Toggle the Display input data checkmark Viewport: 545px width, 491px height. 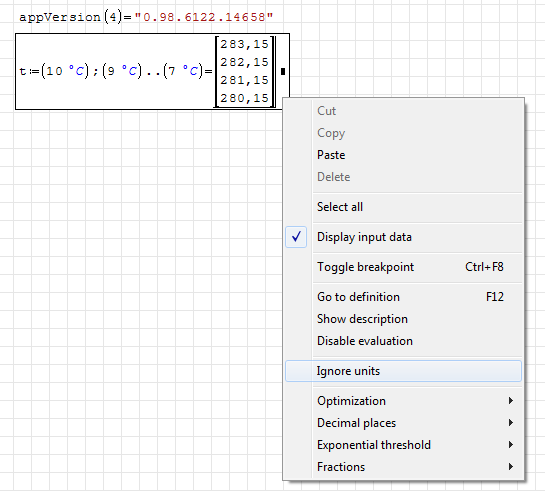click(x=296, y=237)
